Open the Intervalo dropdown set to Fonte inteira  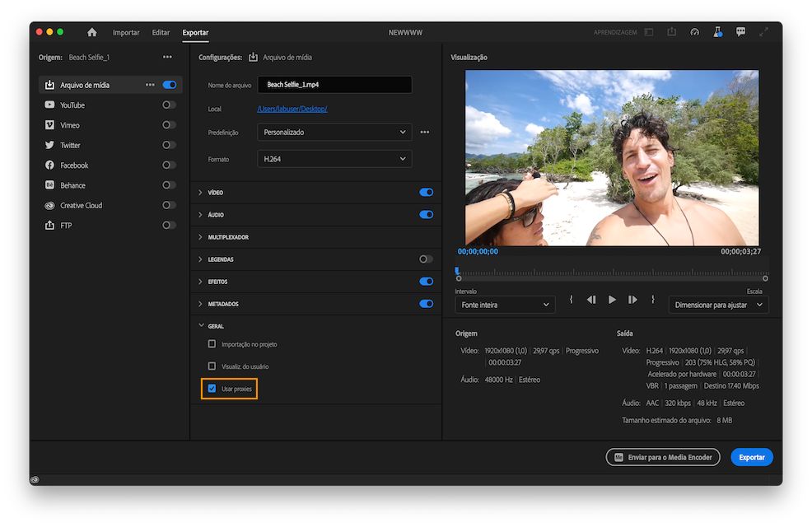click(x=505, y=304)
